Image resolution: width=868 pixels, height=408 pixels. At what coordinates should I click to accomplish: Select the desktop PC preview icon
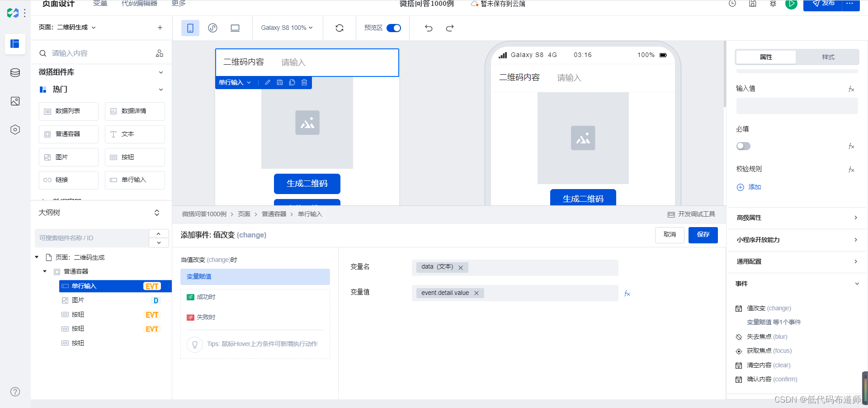click(235, 28)
